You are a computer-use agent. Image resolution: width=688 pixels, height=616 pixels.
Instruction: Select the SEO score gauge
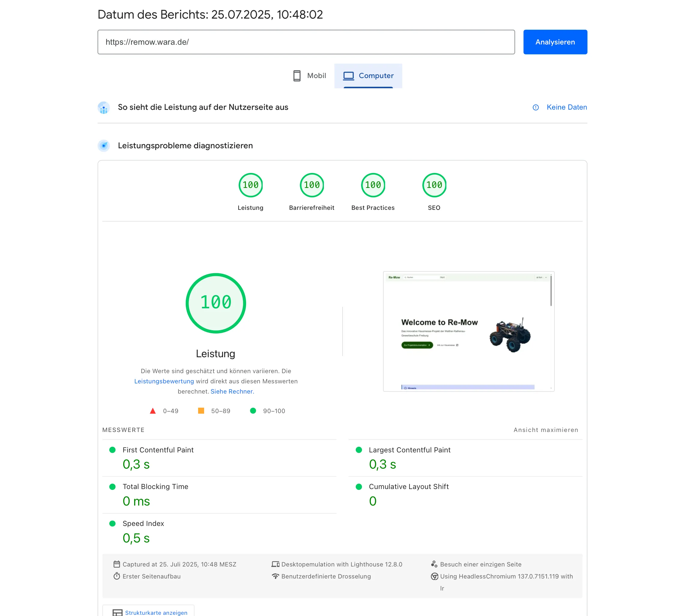[x=434, y=185]
